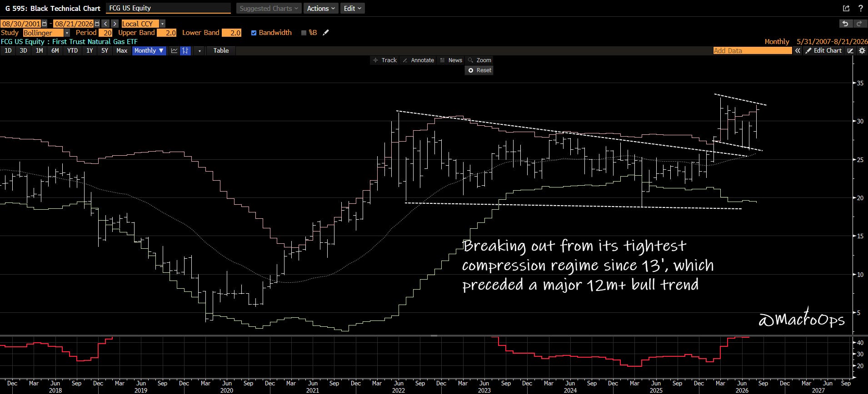Click the pencil icon beside %B
868x394 pixels.
325,33
